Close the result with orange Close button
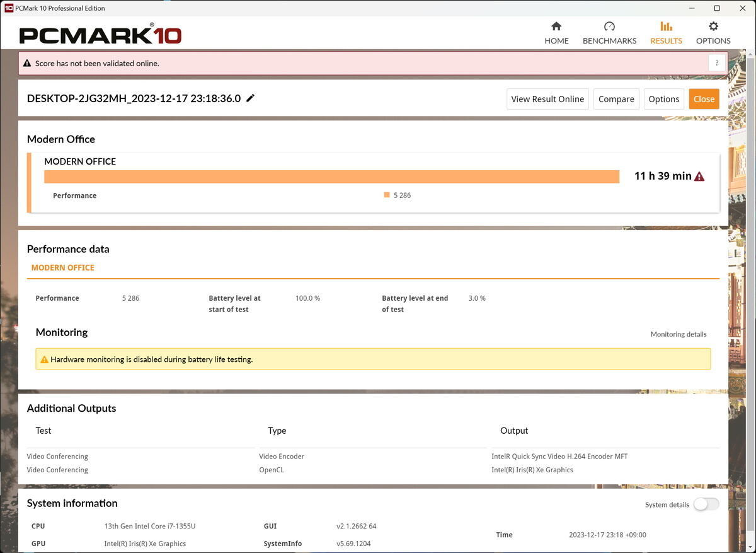 click(704, 99)
